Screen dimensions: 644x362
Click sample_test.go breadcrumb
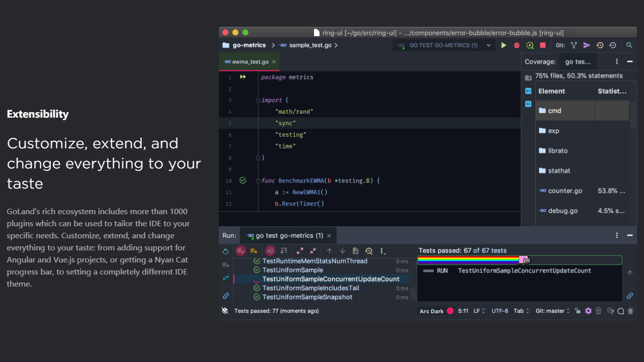[x=306, y=45]
